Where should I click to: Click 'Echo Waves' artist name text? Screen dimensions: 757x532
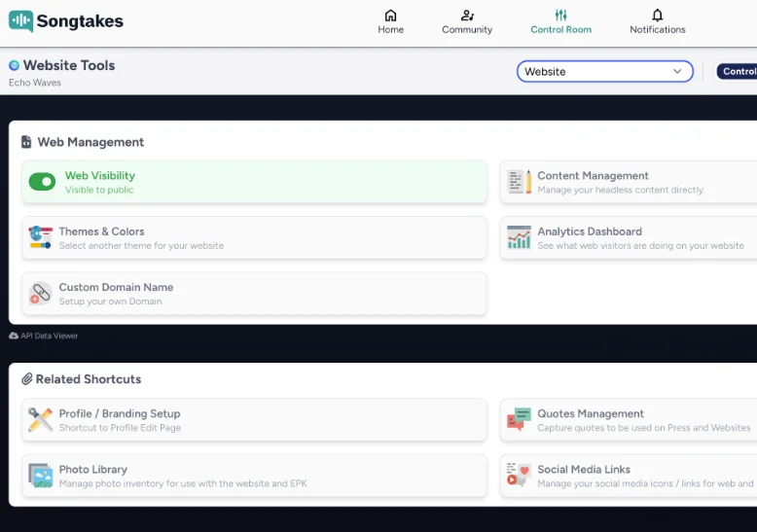35,83
